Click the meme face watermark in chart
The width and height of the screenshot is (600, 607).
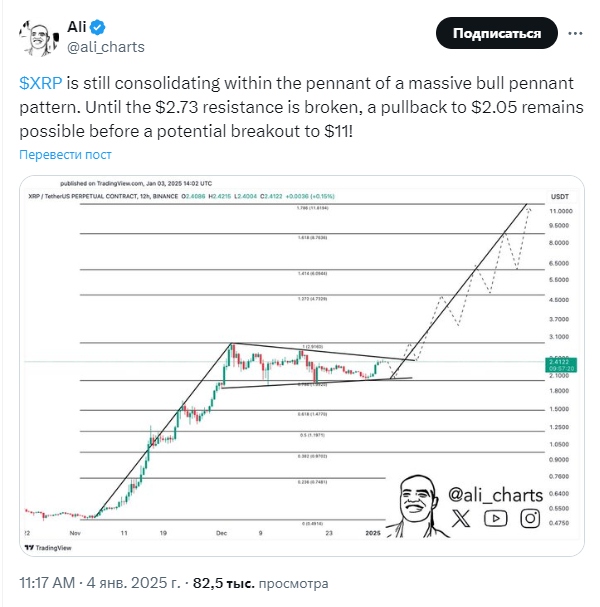coord(418,506)
